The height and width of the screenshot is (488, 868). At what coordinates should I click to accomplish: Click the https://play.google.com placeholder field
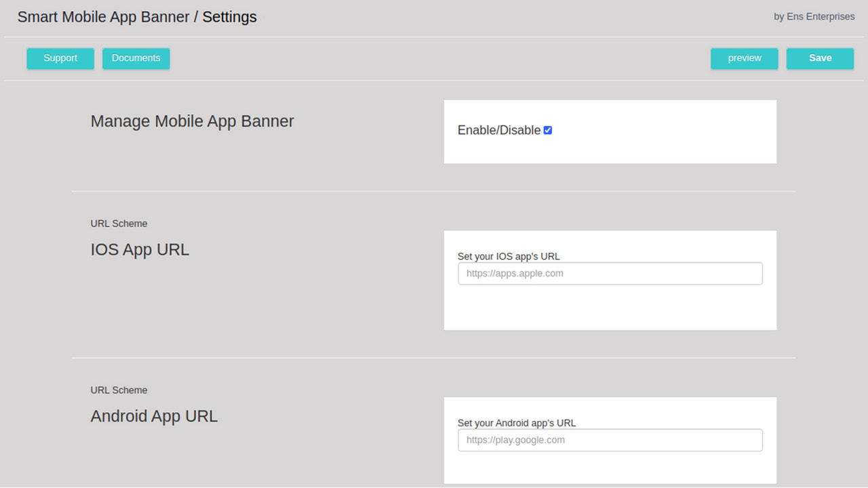click(x=609, y=440)
